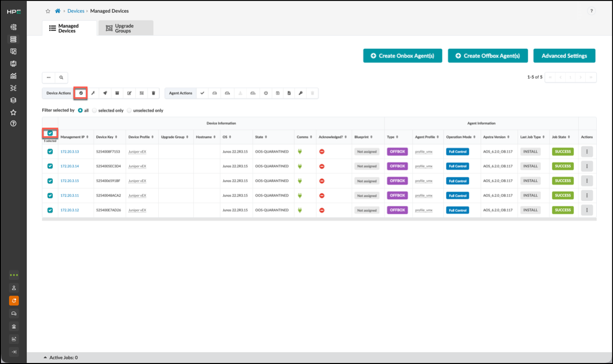Viewport: 613px width, 364px height.
Task: Switch to the Upgrade Groups tab
Action: pos(126,28)
